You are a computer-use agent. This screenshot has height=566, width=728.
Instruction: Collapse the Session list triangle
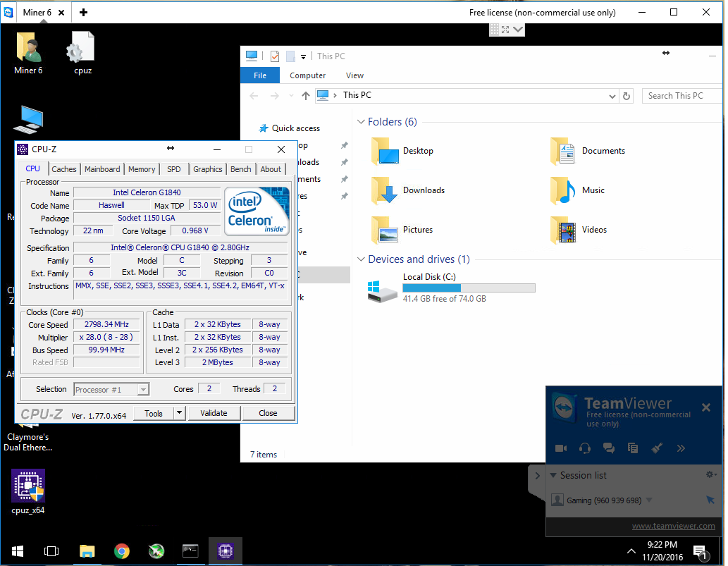click(553, 475)
